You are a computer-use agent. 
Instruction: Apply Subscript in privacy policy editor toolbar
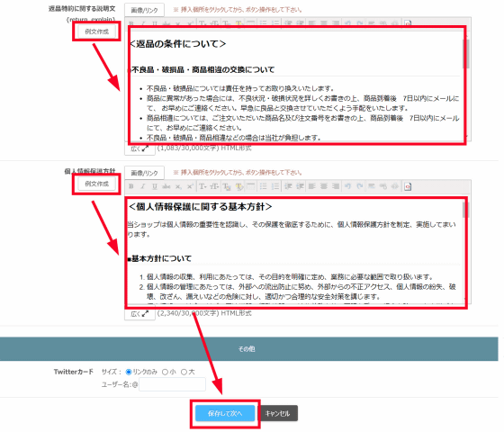178,186
